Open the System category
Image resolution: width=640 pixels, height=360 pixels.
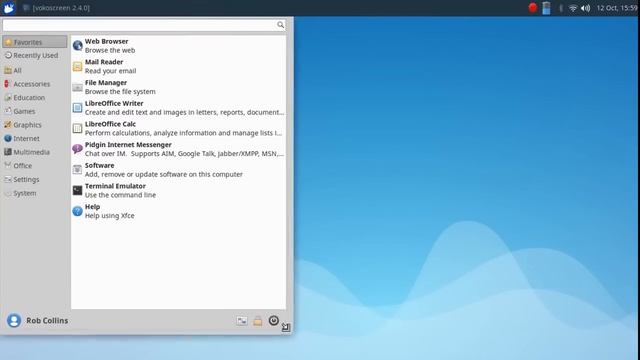click(35, 193)
